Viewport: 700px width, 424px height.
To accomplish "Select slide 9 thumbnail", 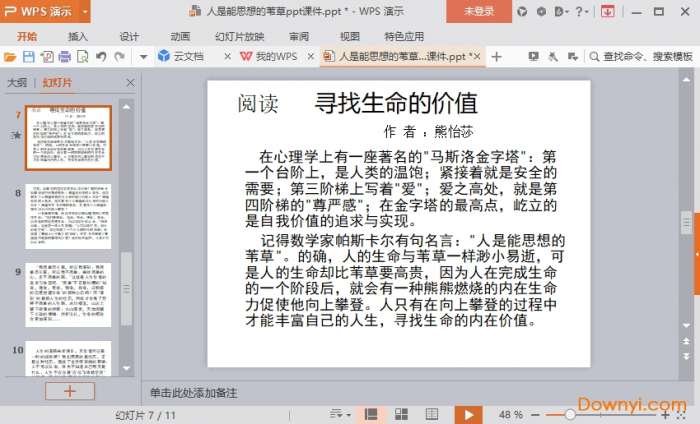I will [68, 295].
